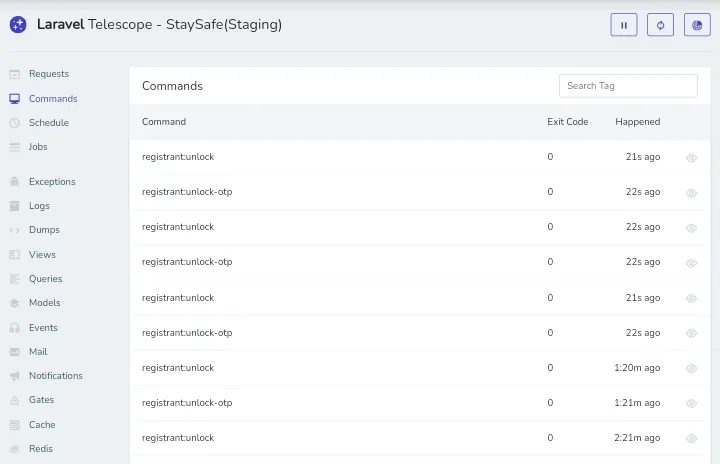Open the Commands section
The image size is (720, 464).
53,98
